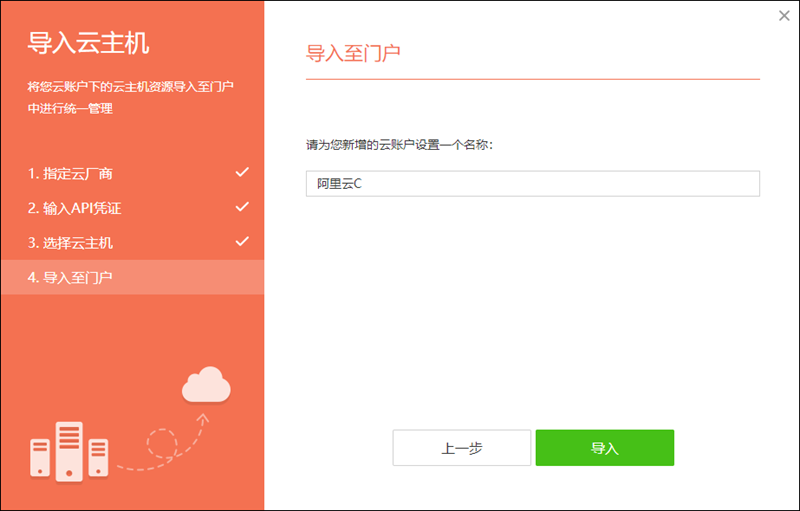
Task: Click checkmark next to 指定云厂商
Action: coord(242,172)
